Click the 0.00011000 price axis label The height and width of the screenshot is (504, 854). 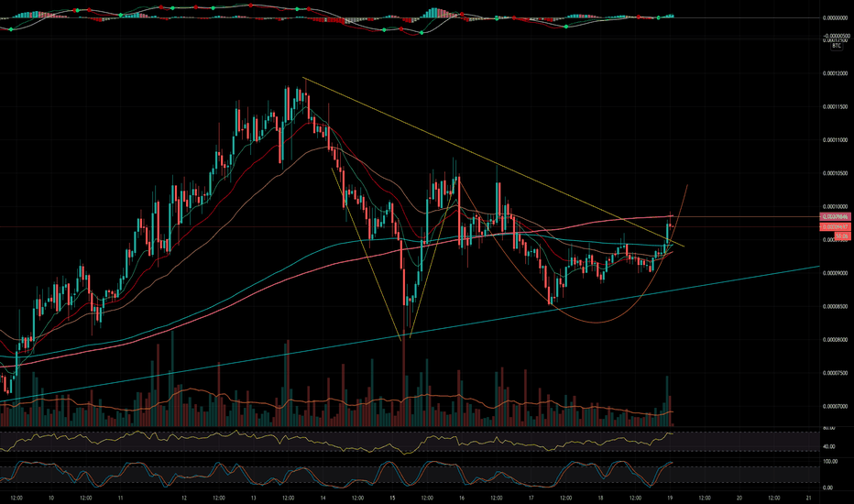coord(835,140)
